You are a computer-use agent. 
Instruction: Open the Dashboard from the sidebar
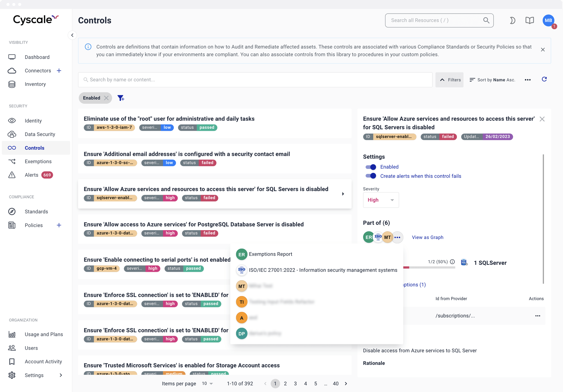37,57
